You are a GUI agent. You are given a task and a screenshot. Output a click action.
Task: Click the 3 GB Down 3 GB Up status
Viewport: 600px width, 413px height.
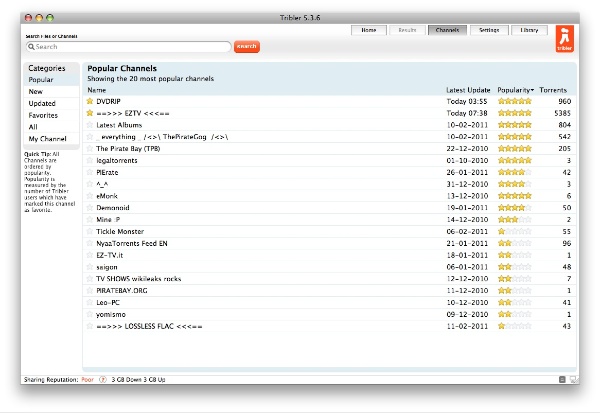(138, 380)
